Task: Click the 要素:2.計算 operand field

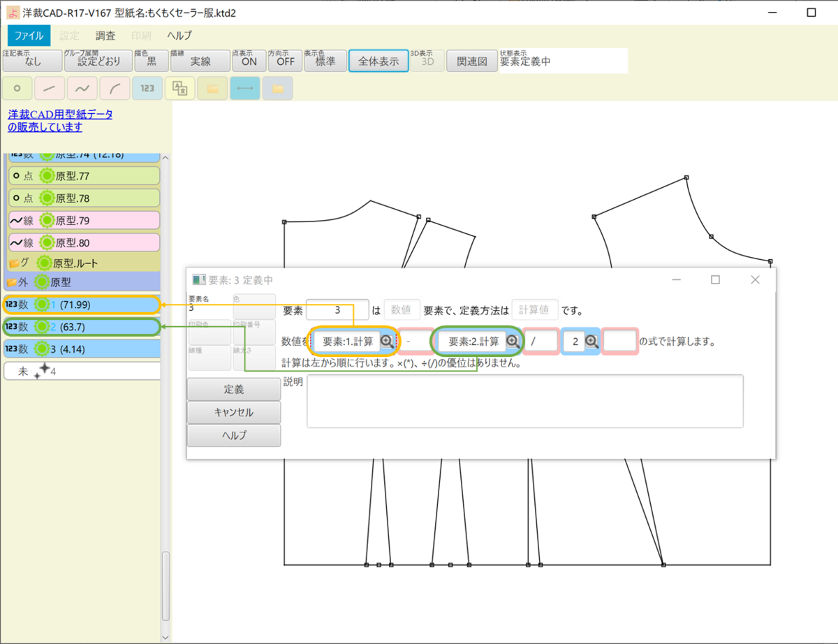Action: coord(473,341)
